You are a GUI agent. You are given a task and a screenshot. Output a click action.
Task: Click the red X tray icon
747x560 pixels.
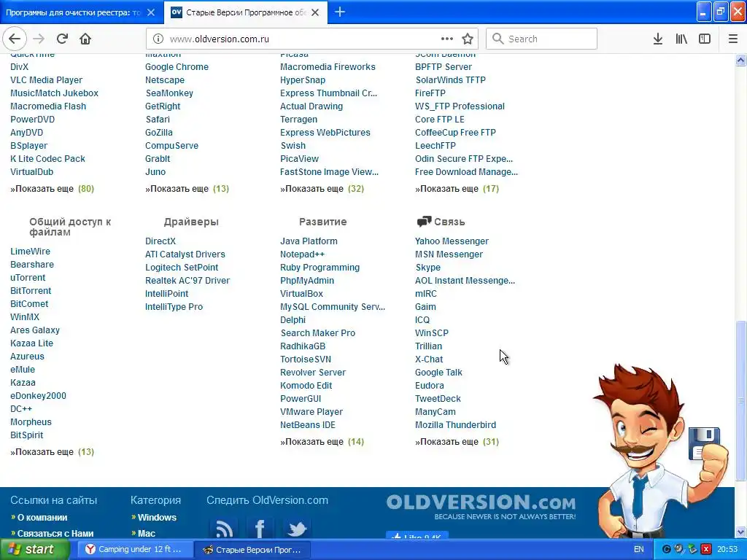[x=706, y=549]
